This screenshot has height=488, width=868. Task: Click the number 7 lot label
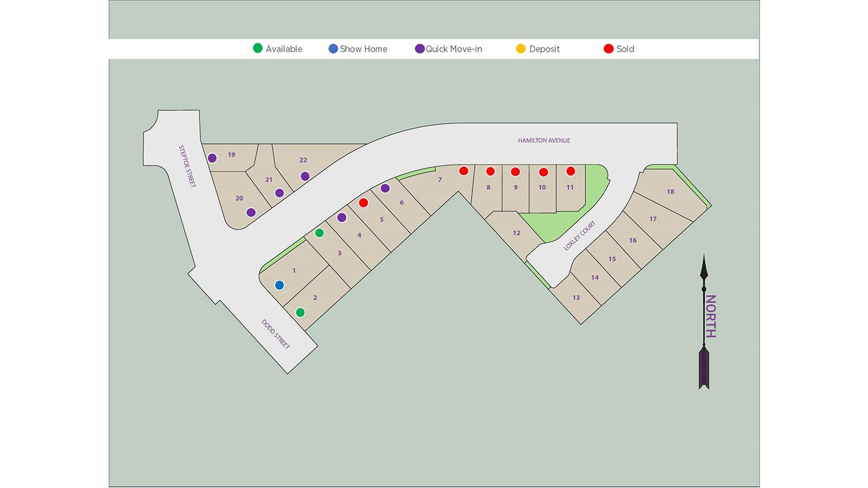[x=440, y=180]
